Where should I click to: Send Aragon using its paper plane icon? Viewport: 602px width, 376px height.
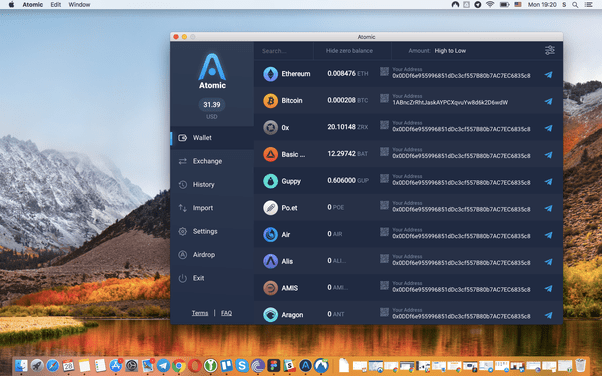[549, 315]
